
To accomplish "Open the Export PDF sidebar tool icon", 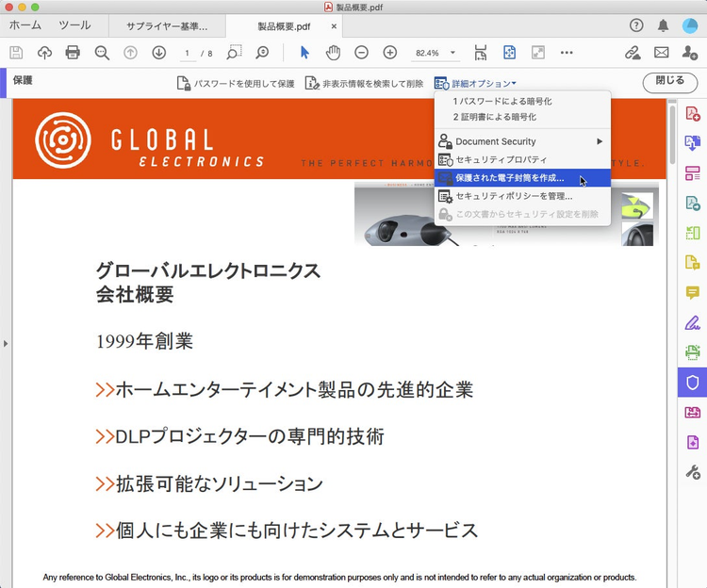I will (x=693, y=143).
